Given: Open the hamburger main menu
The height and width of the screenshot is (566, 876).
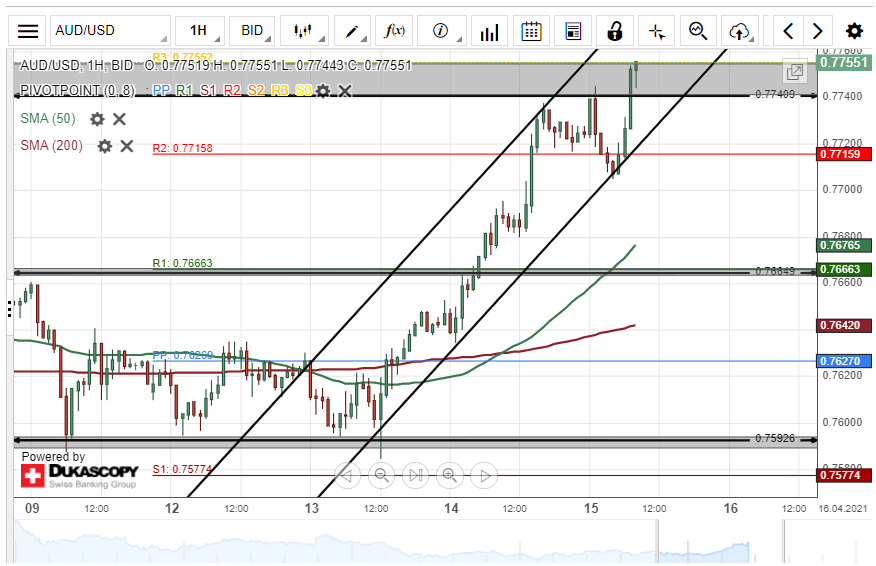Looking at the screenshot, I should [x=28, y=31].
